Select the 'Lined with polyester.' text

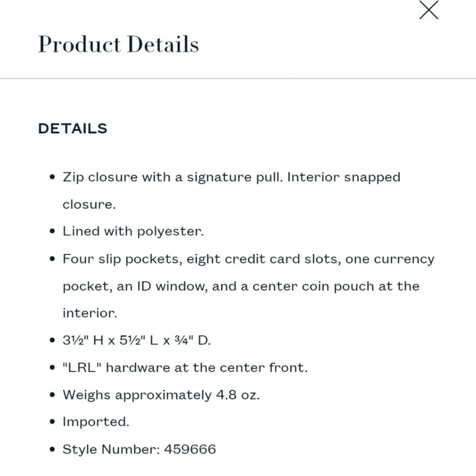[x=133, y=232]
